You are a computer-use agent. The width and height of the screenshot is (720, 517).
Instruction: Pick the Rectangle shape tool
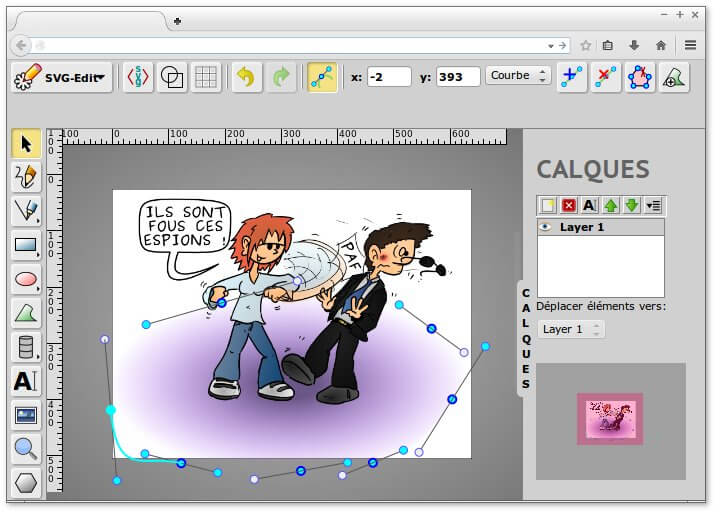click(26, 245)
